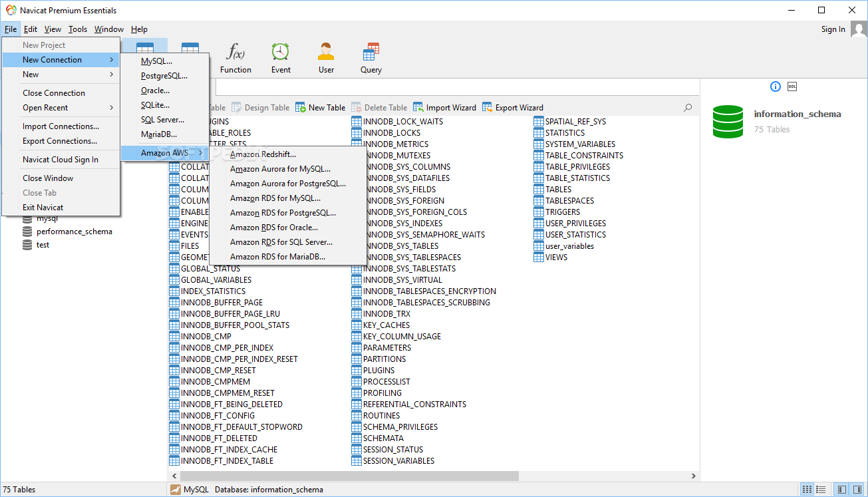Expand the Open Recent submenu

point(61,108)
